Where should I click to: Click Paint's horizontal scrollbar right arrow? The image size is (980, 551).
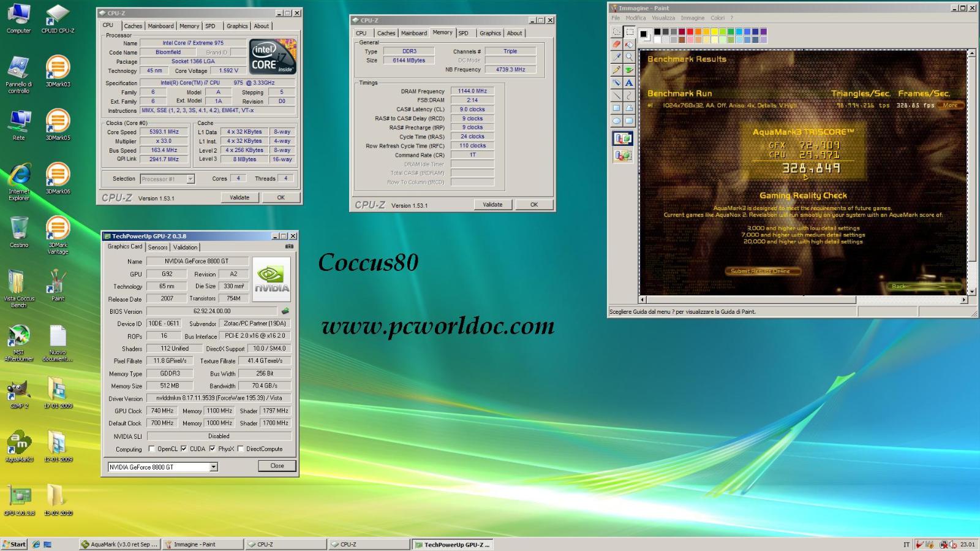[x=963, y=300]
